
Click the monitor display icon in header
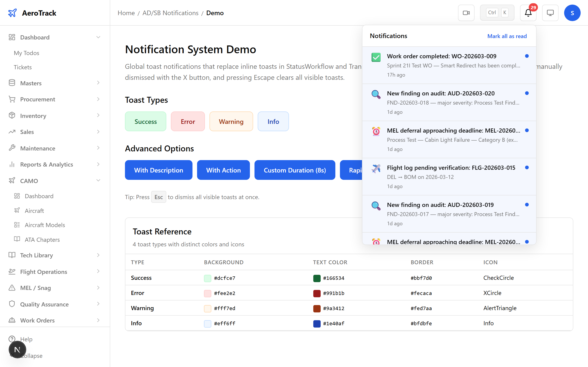(x=550, y=13)
